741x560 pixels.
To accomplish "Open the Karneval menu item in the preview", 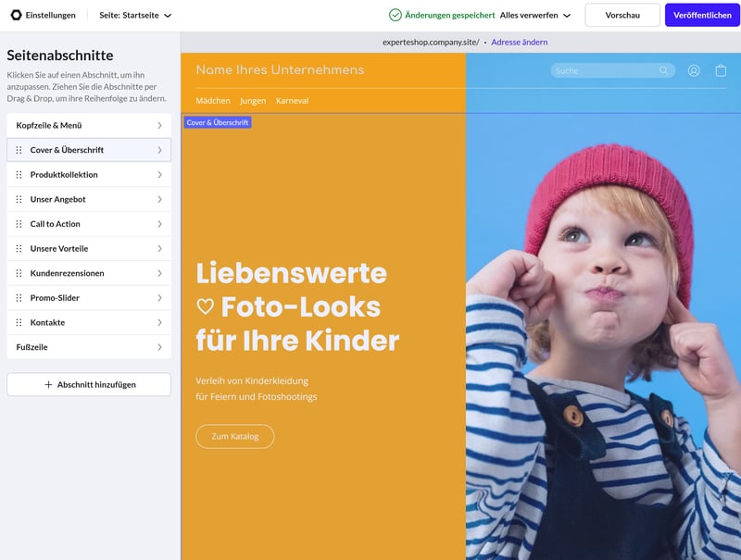I will click(292, 101).
